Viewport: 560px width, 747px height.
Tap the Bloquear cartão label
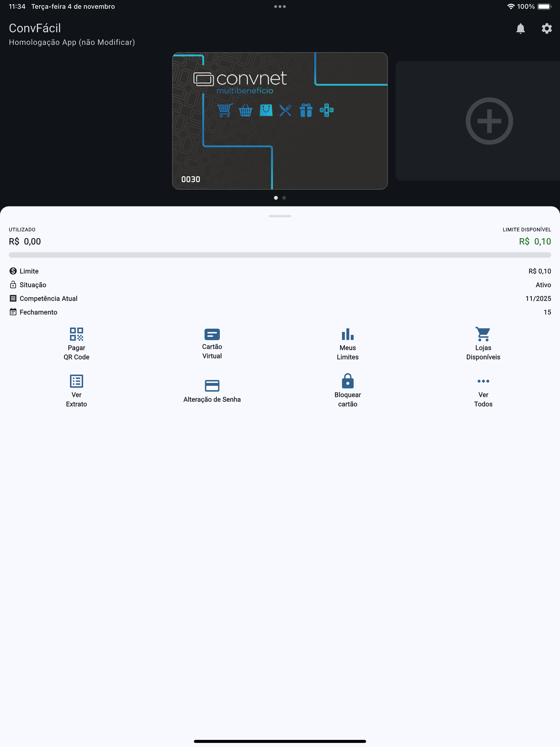348,399
